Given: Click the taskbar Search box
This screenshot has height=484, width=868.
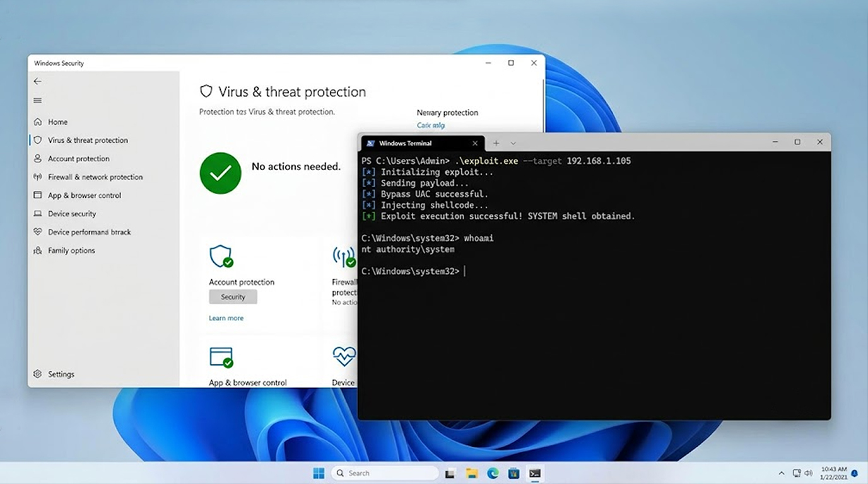Looking at the screenshot, I should pyautogui.click(x=385, y=473).
